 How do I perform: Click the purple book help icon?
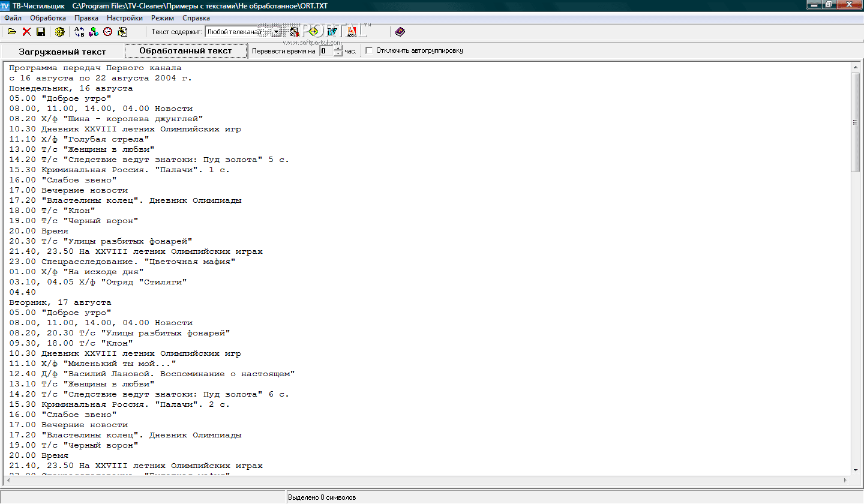400,32
